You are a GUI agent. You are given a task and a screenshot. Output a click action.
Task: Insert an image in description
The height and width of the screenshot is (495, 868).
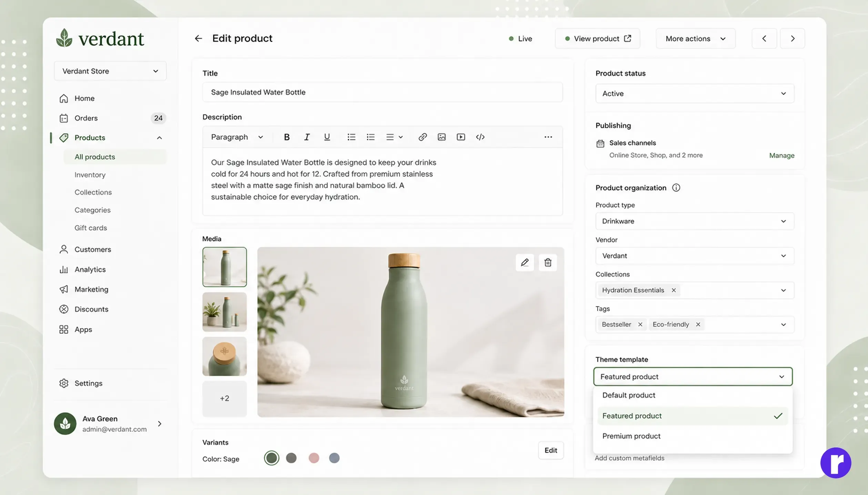(442, 137)
